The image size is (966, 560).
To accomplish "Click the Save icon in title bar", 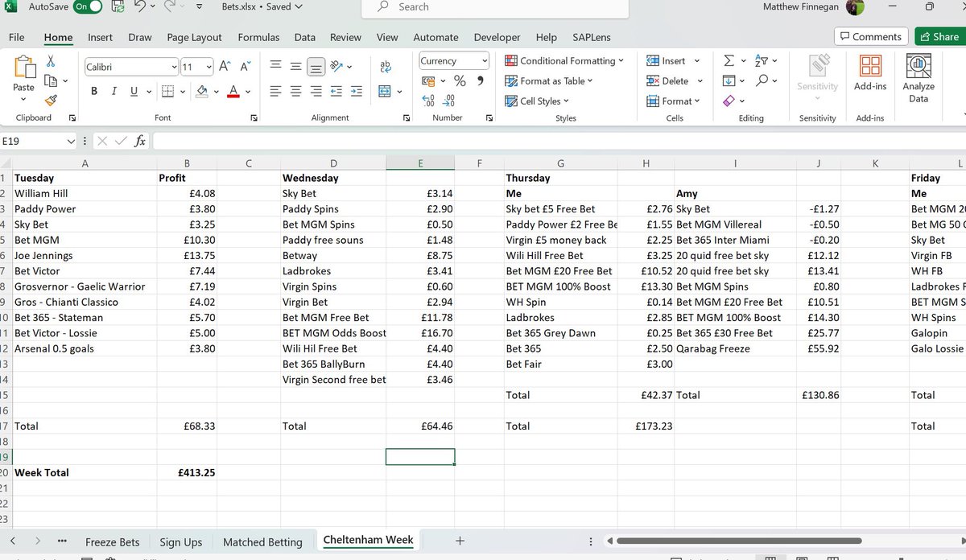I will click(x=118, y=7).
